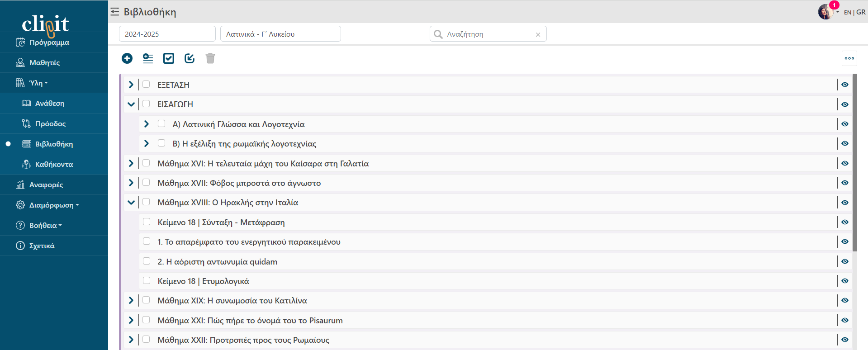The width and height of the screenshot is (868, 350).
Task: Collapse sidebar with the hamburger menu icon
Action: pos(115,12)
